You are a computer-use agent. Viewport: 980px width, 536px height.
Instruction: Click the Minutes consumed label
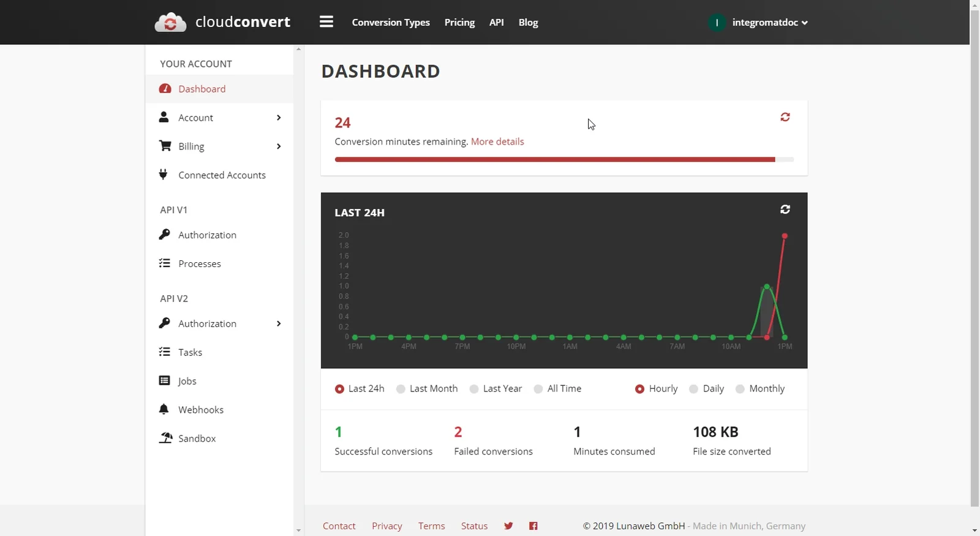coord(614,451)
